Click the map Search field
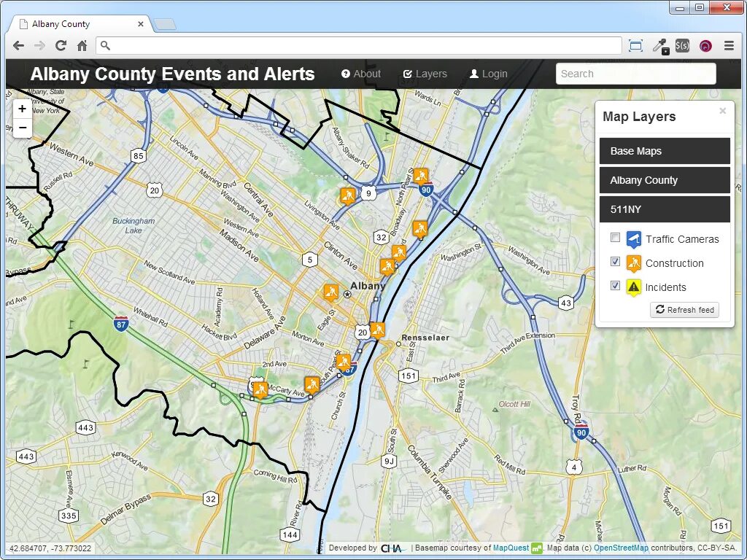 coord(635,74)
